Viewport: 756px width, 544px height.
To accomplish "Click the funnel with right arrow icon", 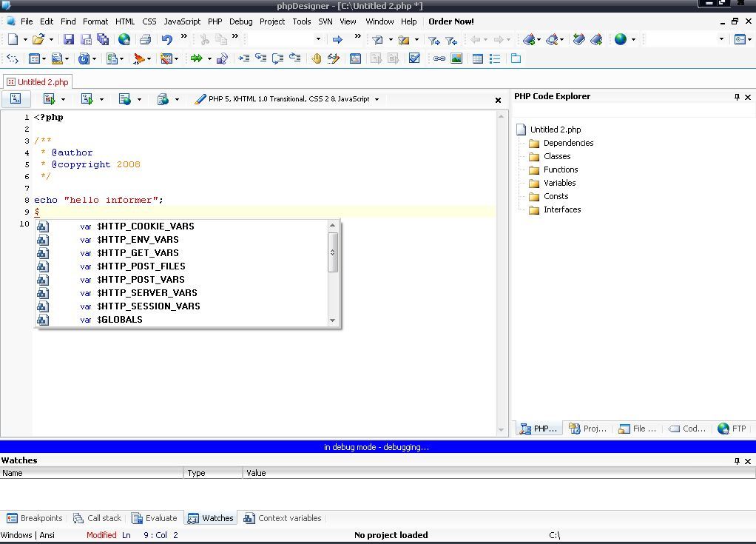I will click(x=434, y=40).
